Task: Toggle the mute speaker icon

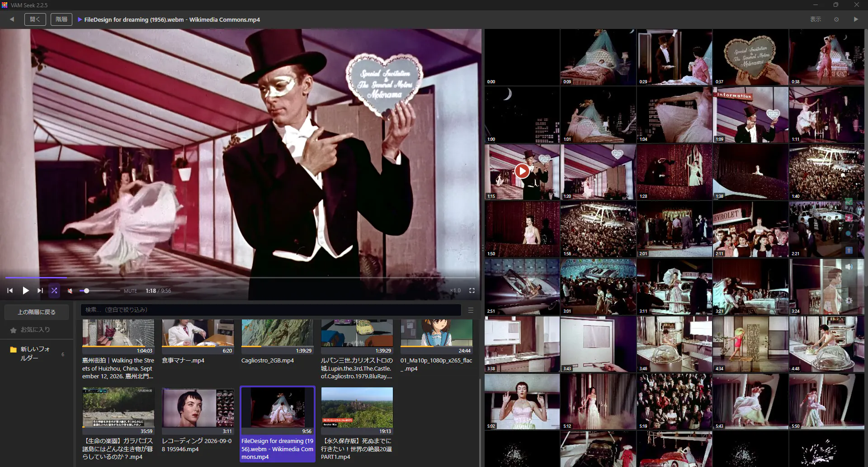Action: click(70, 291)
